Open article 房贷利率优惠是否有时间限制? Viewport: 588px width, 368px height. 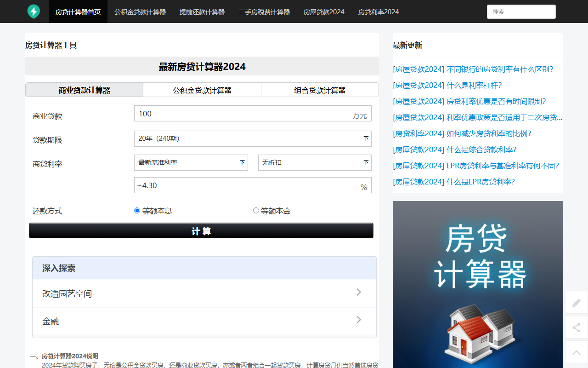coord(496,101)
